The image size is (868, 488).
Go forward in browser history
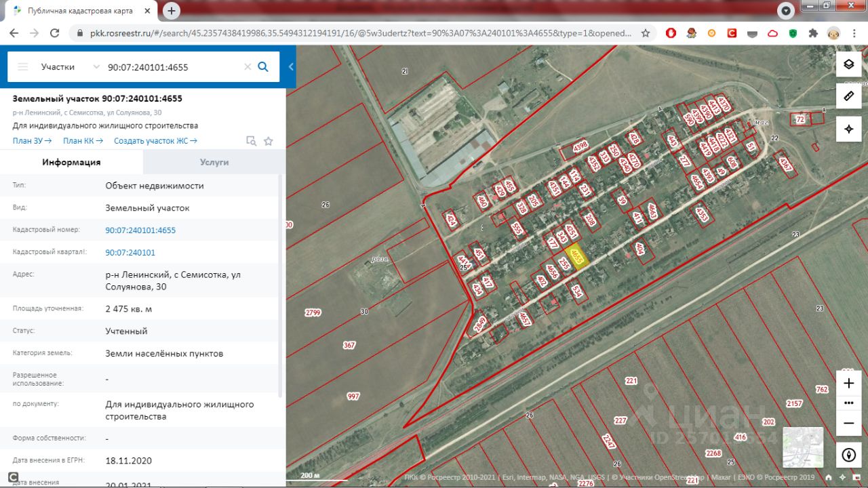34,33
